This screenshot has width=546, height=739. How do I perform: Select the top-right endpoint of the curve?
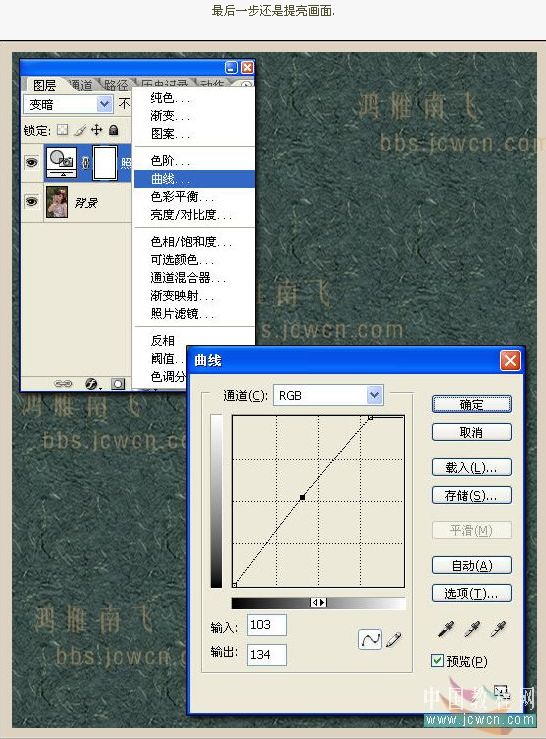point(371,418)
